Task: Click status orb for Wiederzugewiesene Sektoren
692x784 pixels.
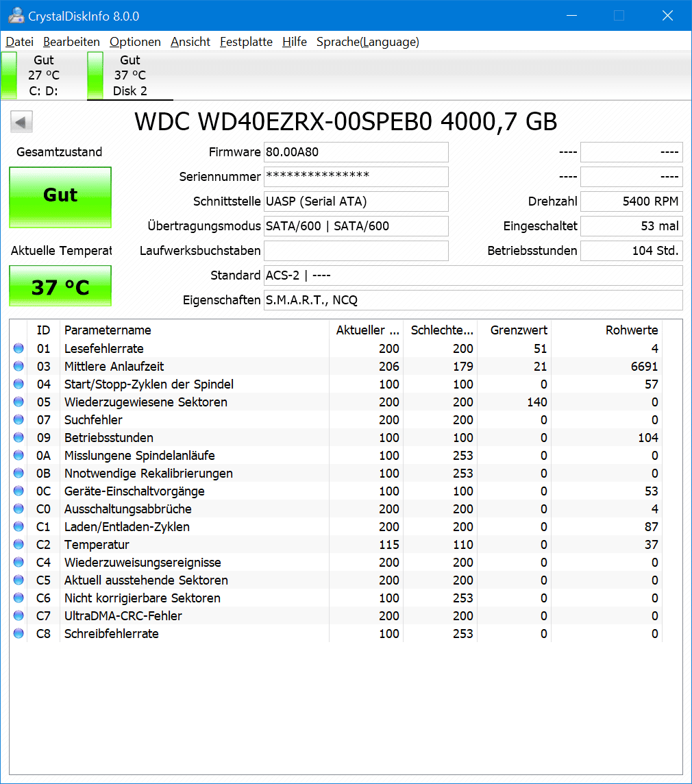Action: coord(18,402)
